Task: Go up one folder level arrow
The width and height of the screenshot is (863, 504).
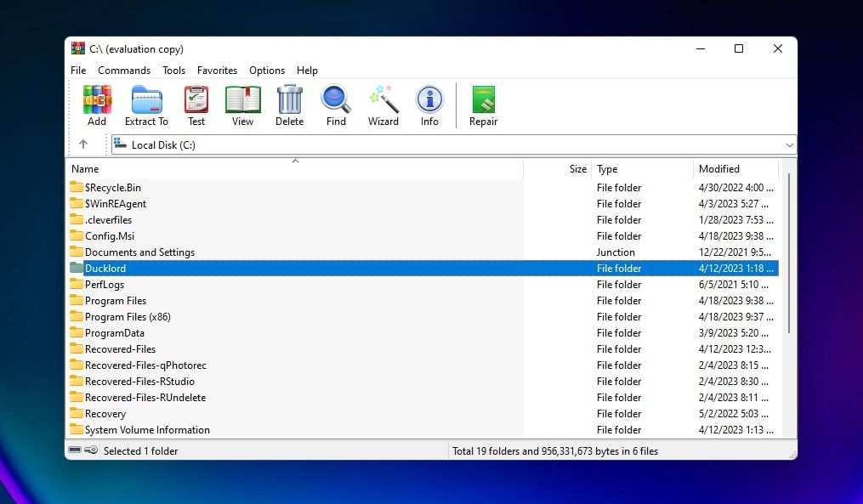Action: pyautogui.click(x=83, y=144)
